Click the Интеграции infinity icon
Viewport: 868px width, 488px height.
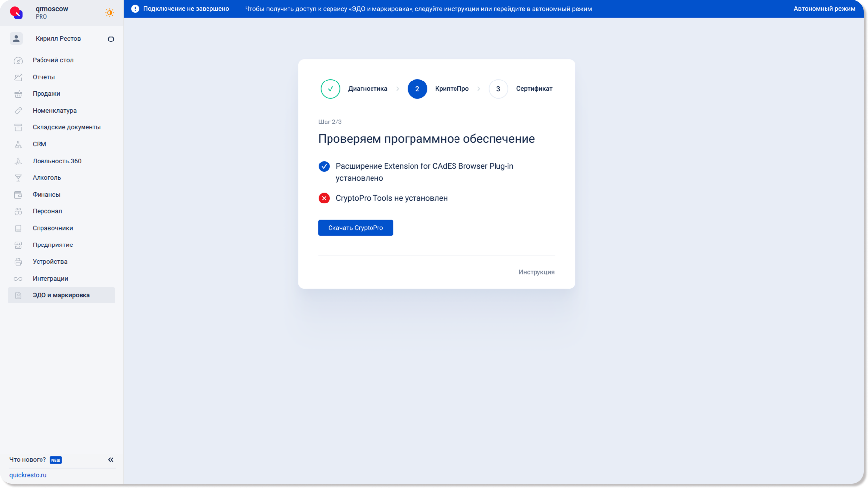pos(18,279)
